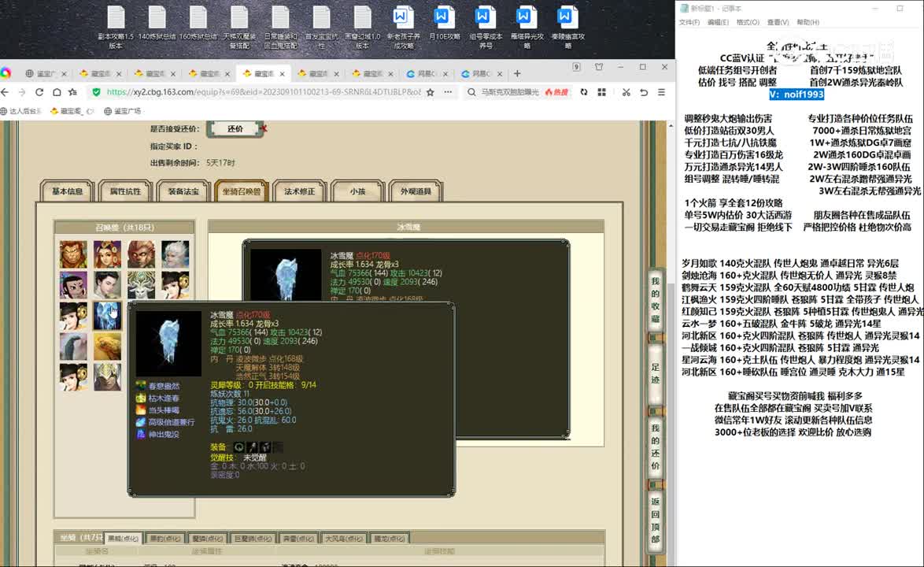Image resolution: width=924 pixels, height=567 pixels.
Task: Select the 大风鸟(点化) mount tab
Action: 344,539
